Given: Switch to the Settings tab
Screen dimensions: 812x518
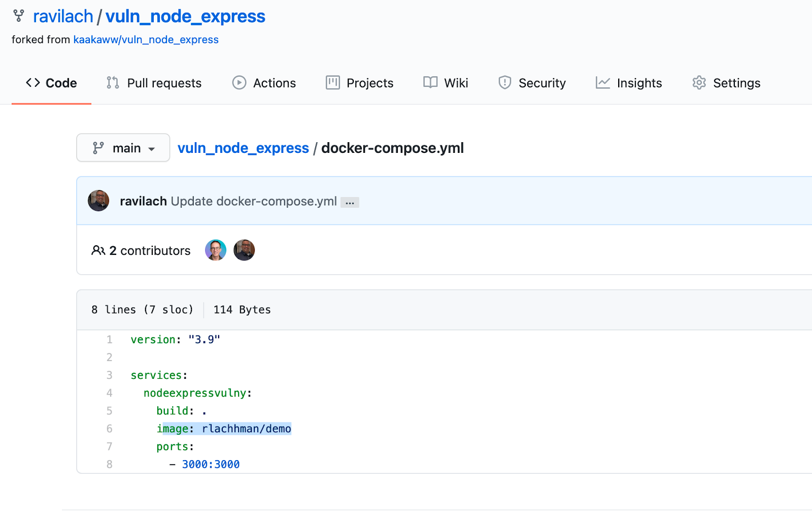Looking at the screenshot, I should click(x=726, y=83).
